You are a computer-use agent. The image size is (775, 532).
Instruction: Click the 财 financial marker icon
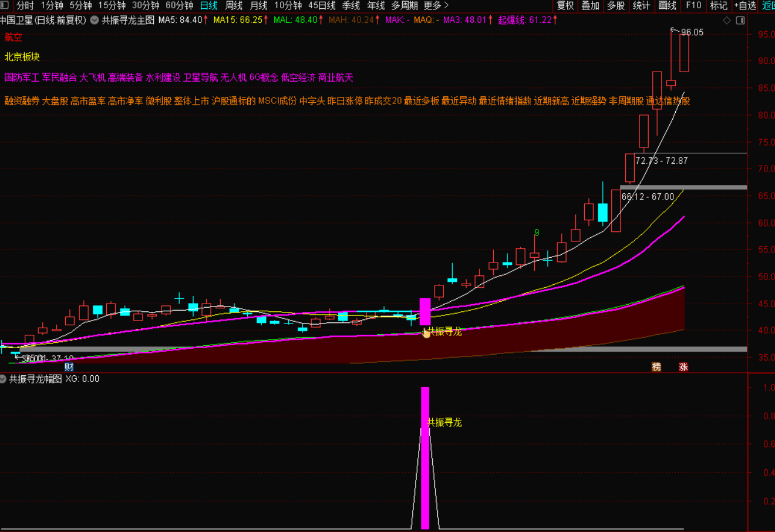pos(69,367)
